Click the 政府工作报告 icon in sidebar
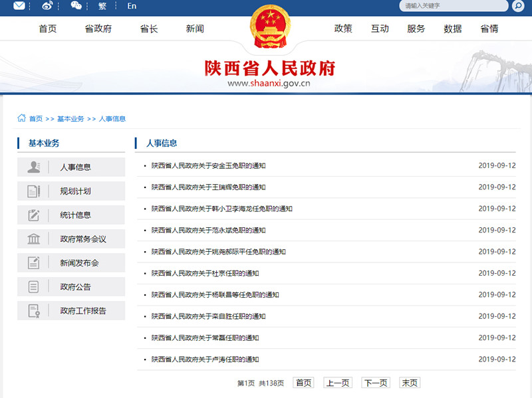The width and height of the screenshot is (532, 398). click(33, 310)
